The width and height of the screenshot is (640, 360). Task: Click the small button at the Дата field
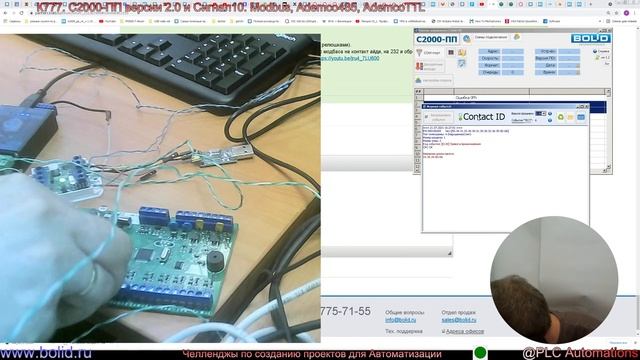point(578,65)
